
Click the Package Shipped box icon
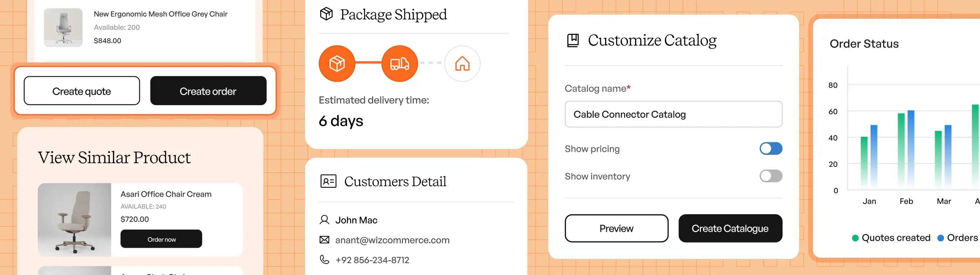click(326, 14)
